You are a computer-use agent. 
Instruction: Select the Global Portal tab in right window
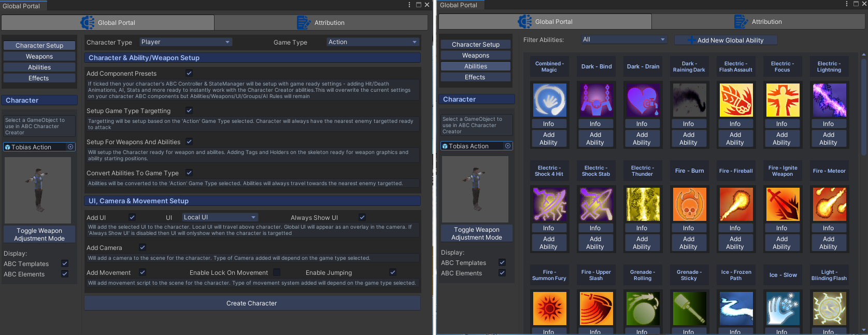tap(545, 22)
